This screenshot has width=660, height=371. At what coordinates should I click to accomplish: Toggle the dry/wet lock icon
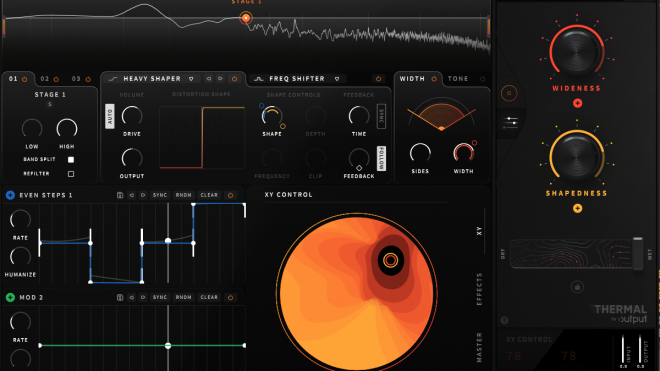click(x=577, y=287)
